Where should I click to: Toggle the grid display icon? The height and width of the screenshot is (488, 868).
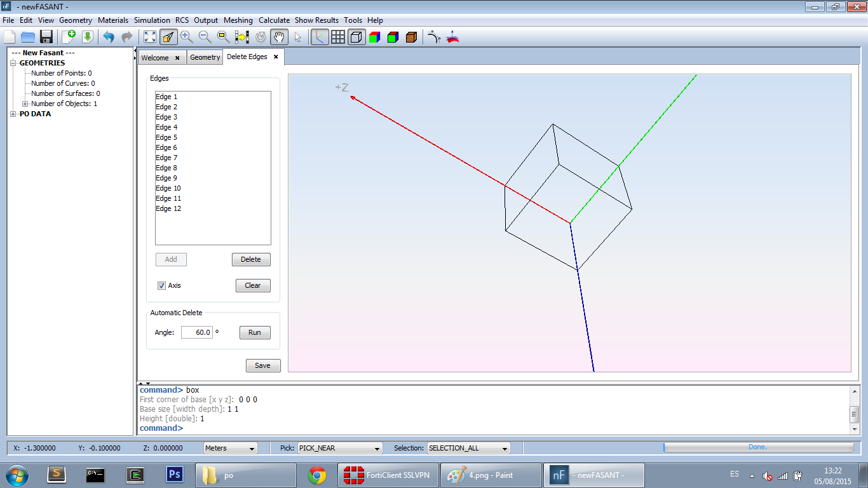click(x=338, y=37)
